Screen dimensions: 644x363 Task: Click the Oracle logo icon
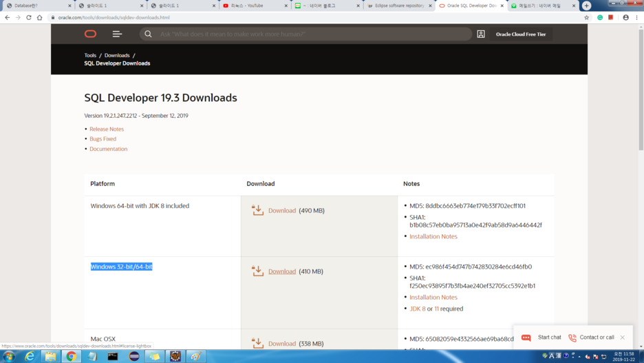coord(90,34)
